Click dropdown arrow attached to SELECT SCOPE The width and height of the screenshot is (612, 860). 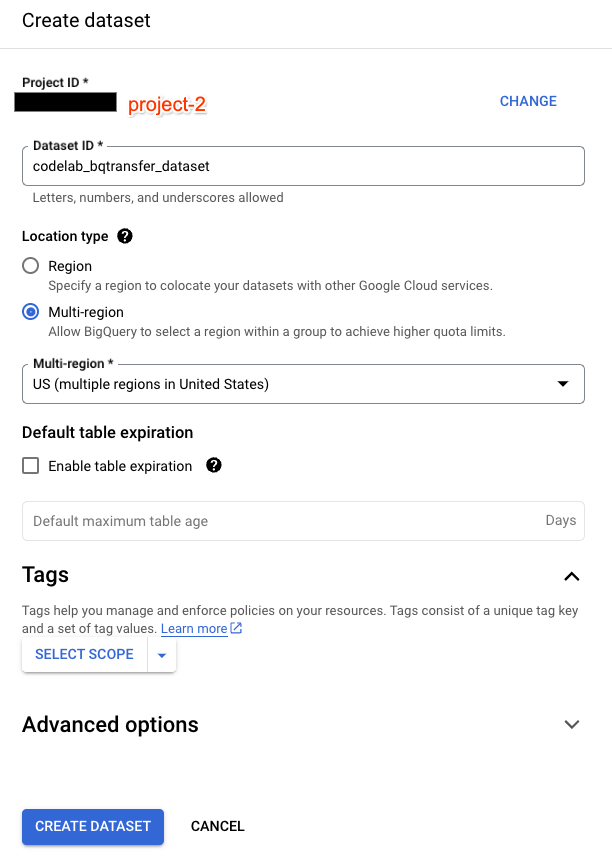click(162, 654)
